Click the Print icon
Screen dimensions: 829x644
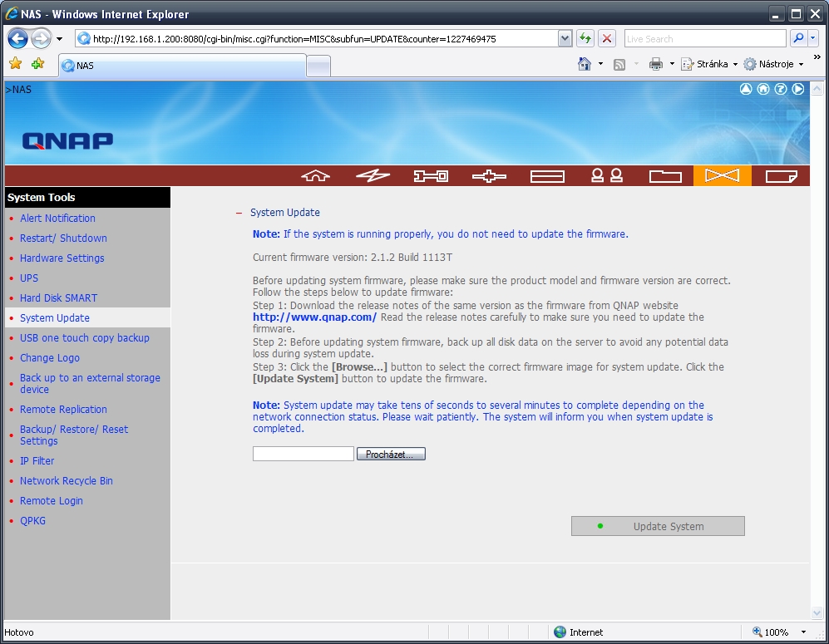point(655,65)
